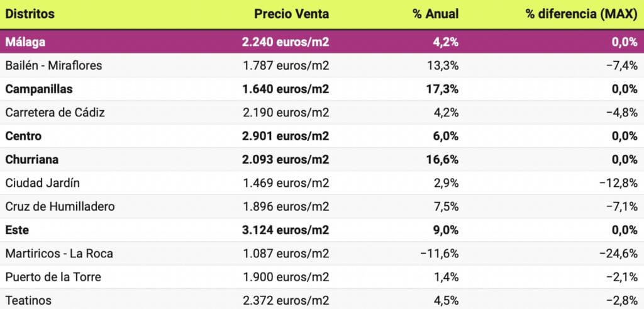Viewport: 644px width, 309px height.
Task: Select the Ciudad Jardín district row
Action: click(x=42, y=183)
